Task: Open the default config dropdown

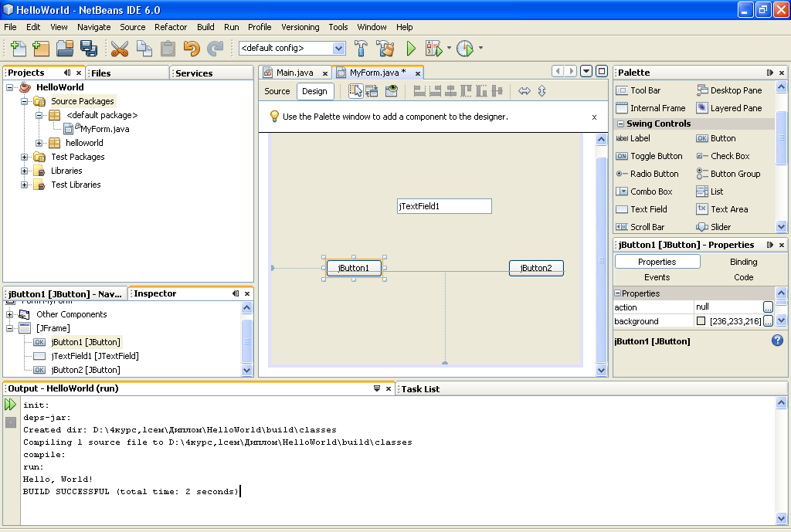Action: pyautogui.click(x=338, y=49)
